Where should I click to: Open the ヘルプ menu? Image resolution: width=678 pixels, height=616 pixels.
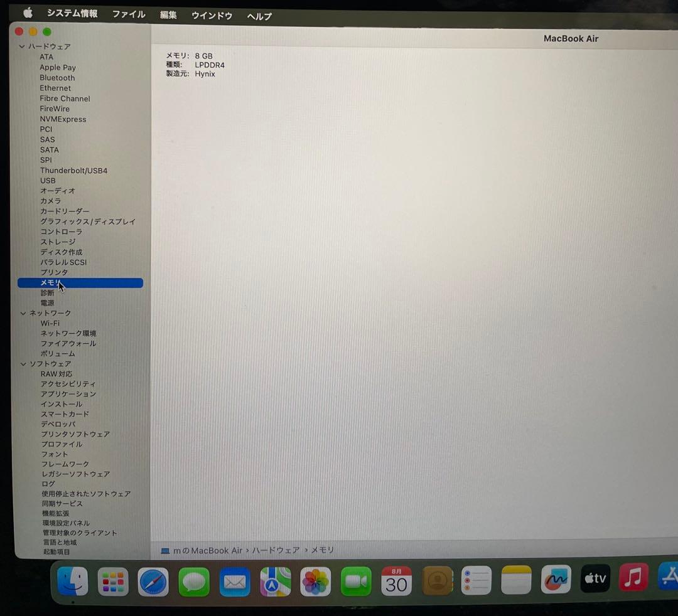click(259, 16)
